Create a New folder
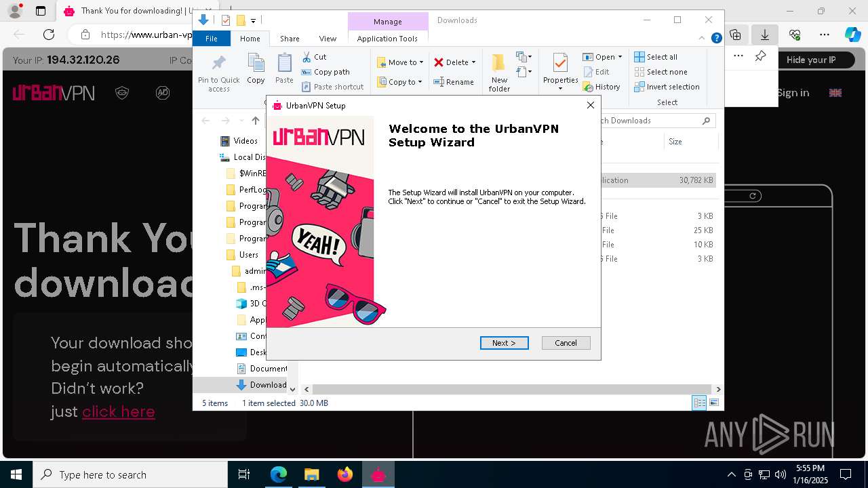This screenshot has width=868, height=488. (x=499, y=73)
